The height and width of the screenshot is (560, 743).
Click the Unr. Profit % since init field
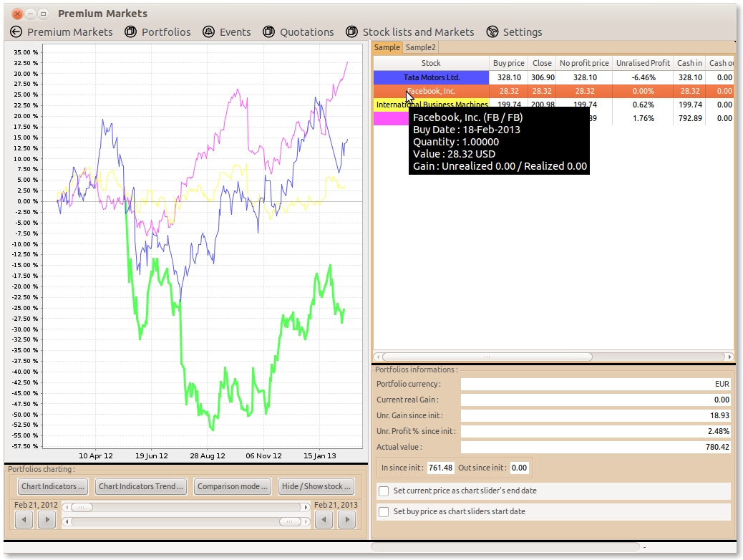(x=596, y=431)
